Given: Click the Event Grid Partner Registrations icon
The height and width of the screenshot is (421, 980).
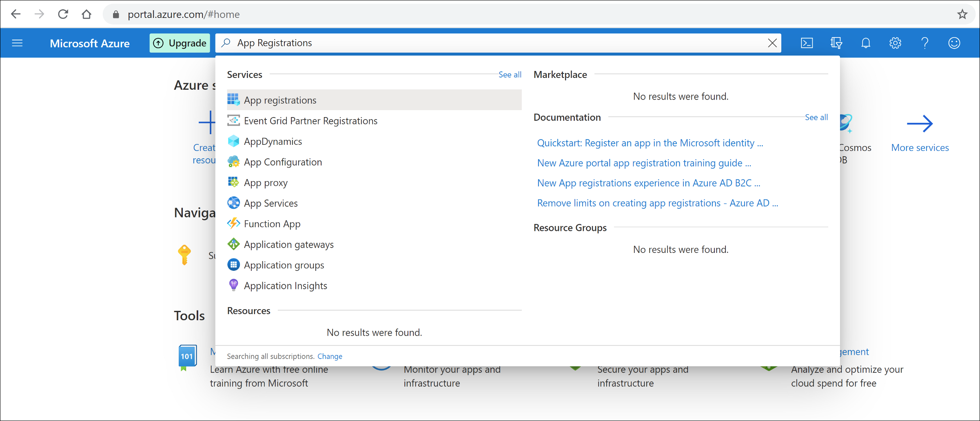Looking at the screenshot, I should pyautogui.click(x=233, y=120).
